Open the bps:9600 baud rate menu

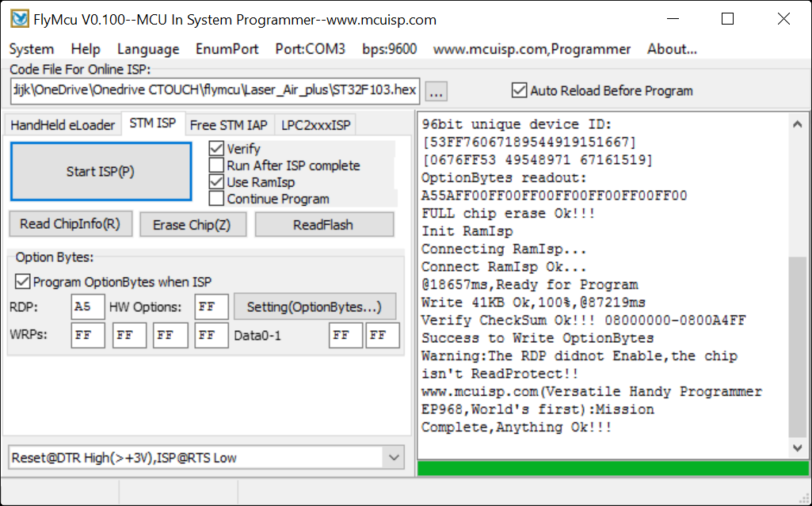389,49
